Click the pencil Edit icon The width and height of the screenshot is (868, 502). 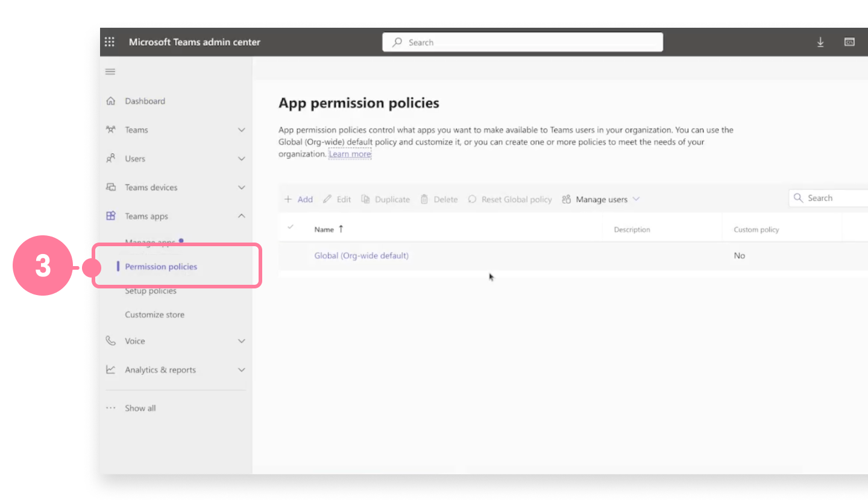327,199
